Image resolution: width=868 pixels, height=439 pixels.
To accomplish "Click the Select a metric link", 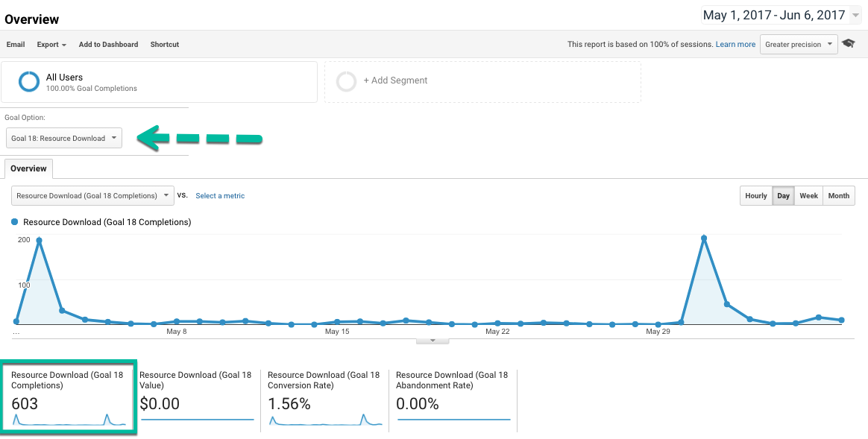I will tap(220, 196).
